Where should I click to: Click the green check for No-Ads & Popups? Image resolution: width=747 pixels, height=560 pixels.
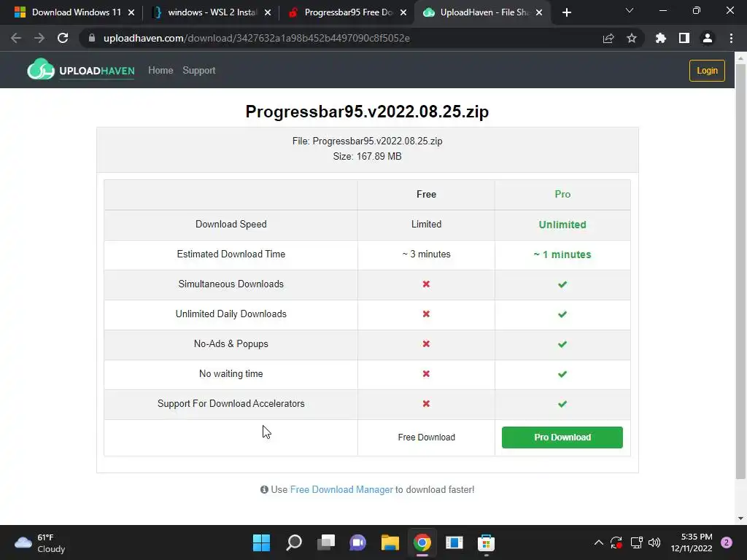click(562, 344)
